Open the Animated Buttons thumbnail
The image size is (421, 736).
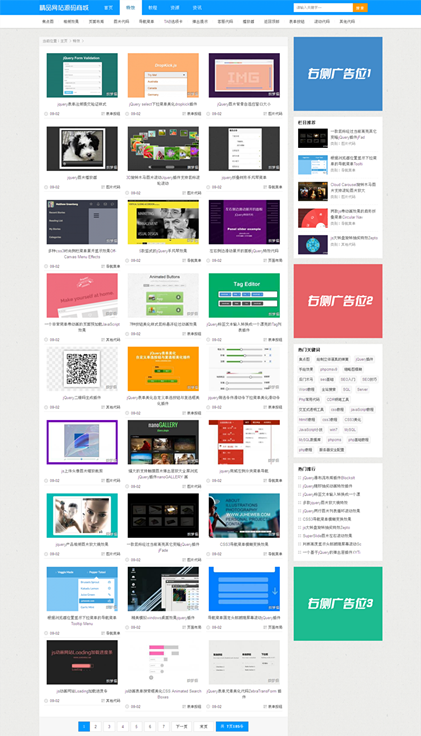163,295
